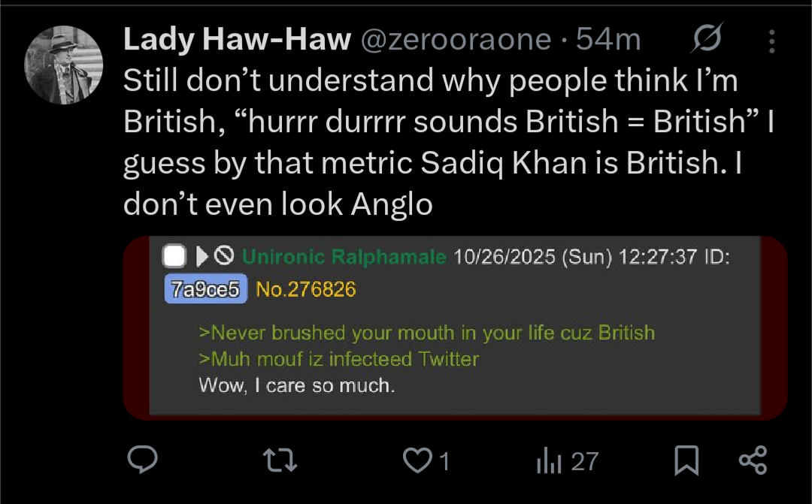Reply using the speech bubble icon
Screen dimensions: 812x504
coord(141,460)
